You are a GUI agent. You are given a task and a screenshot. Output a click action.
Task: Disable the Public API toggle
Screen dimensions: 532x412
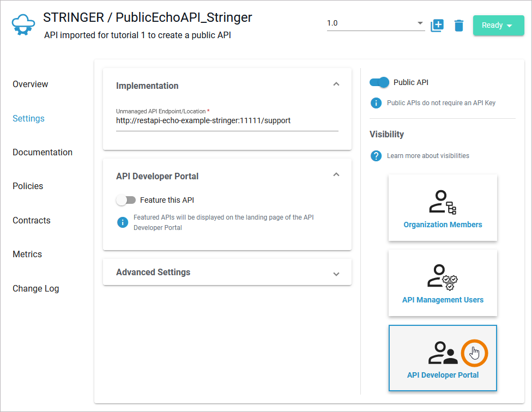[x=379, y=82]
